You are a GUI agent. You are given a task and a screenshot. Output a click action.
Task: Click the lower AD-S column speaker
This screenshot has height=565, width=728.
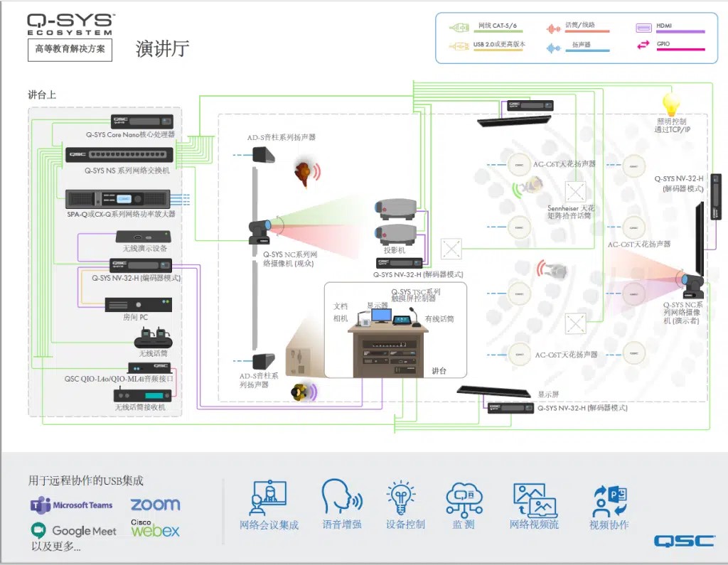(263, 362)
